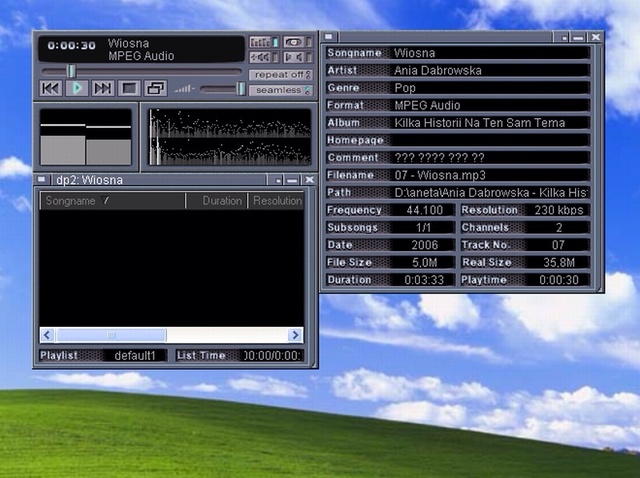Click the Format value MPEG Audio in the info window
The width and height of the screenshot is (640, 478).
point(427,105)
